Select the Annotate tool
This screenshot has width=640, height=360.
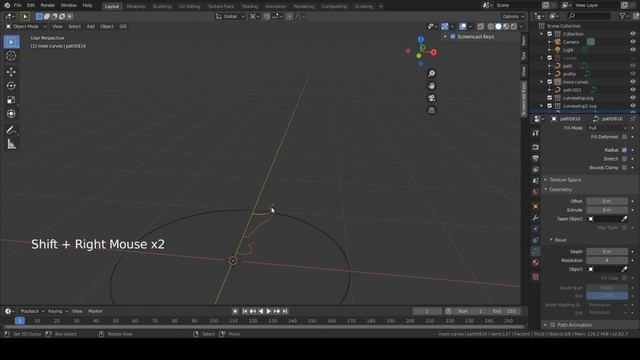11,130
